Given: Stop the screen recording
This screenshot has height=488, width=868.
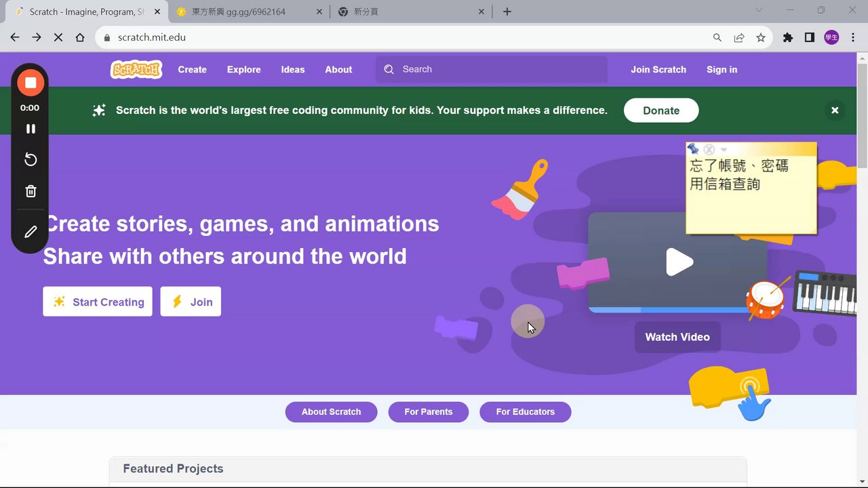Looking at the screenshot, I should [x=31, y=83].
